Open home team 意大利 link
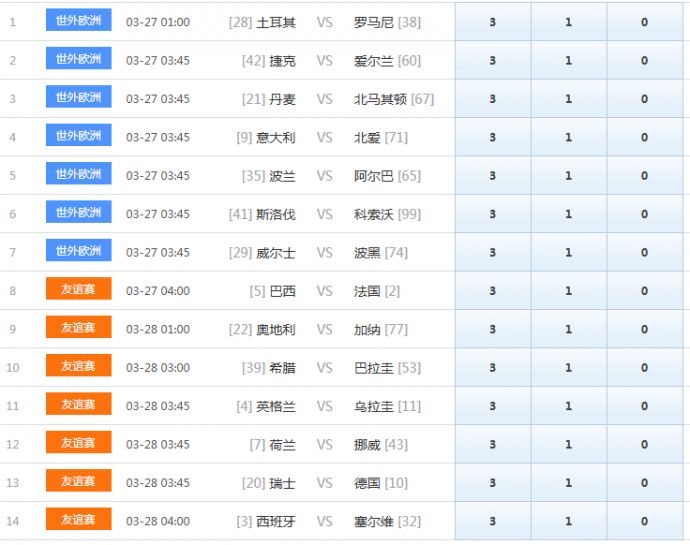Viewport: 690px width, 545px height. coord(276,137)
